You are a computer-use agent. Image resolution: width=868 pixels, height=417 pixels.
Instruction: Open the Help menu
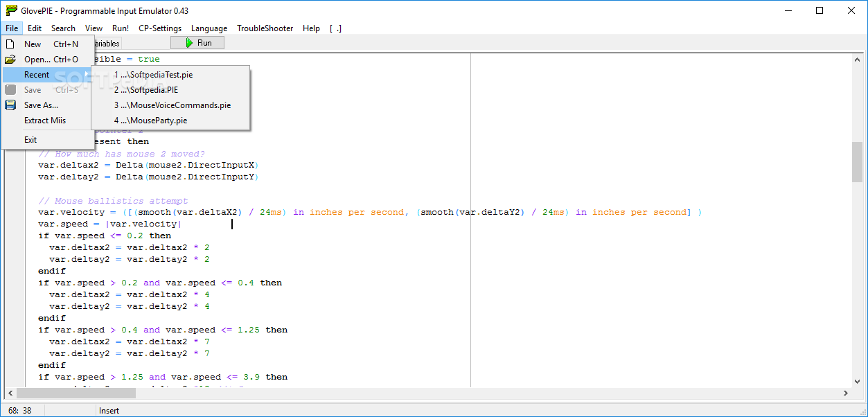click(312, 28)
